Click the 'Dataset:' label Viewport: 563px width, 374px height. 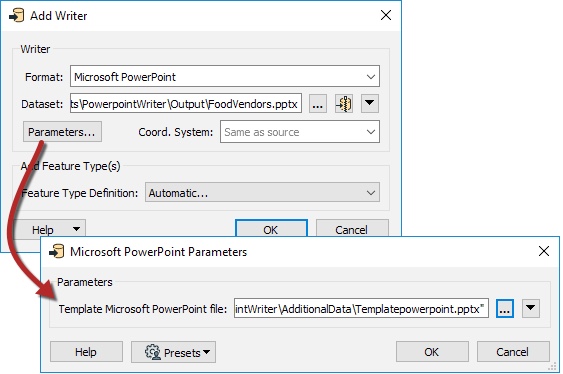(x=42, y=104)
